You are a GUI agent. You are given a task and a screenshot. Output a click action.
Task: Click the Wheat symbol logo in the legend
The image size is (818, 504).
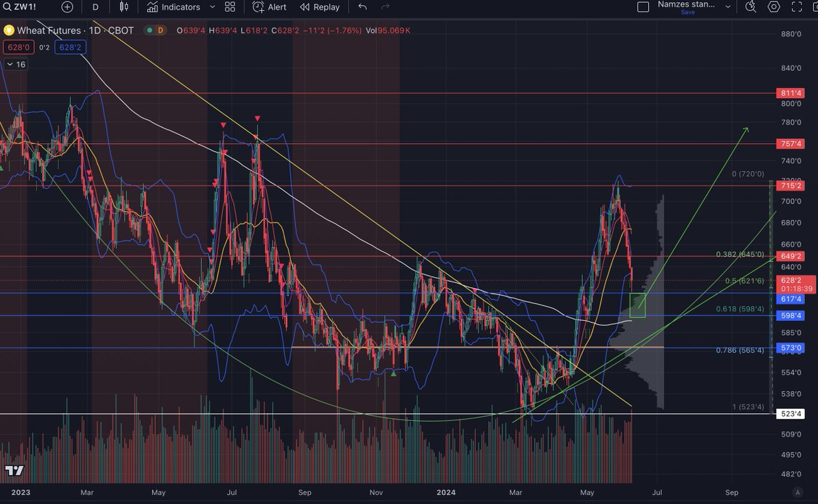(x=9, y=31)
